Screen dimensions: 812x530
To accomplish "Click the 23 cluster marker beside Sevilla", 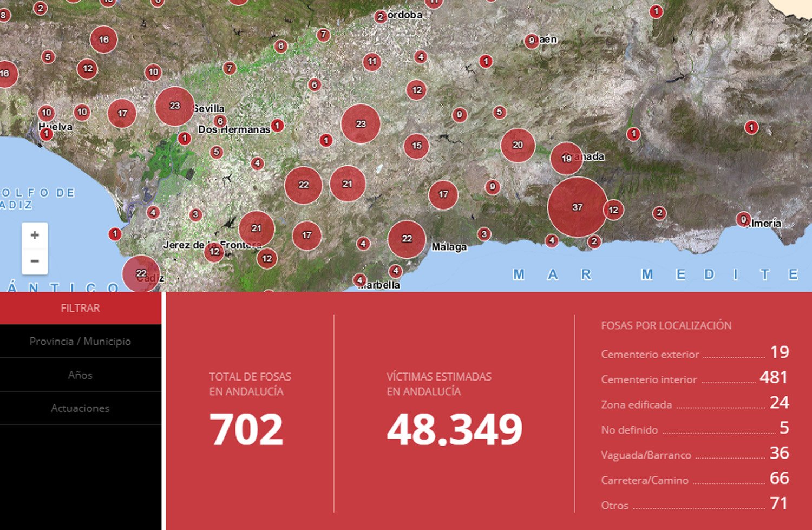I will pos(174,106).
